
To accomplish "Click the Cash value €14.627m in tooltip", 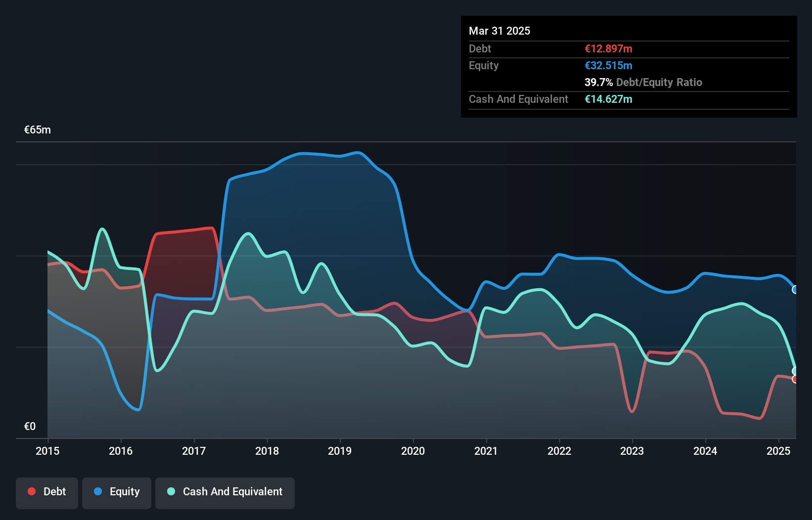I will [x=608, y=99].
